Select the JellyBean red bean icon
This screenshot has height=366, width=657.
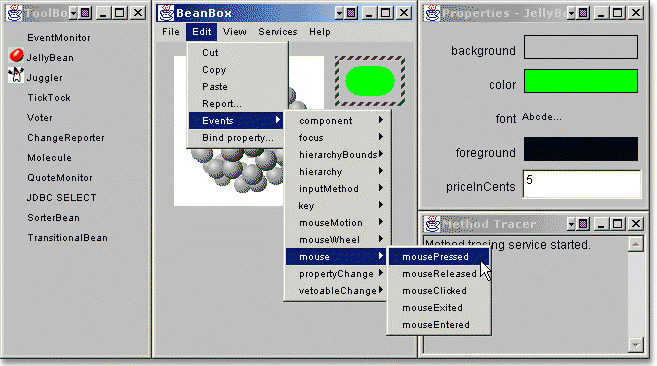point(16,56)
